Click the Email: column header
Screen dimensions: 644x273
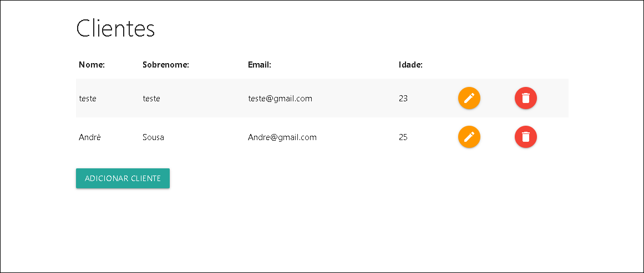point(260,65)
